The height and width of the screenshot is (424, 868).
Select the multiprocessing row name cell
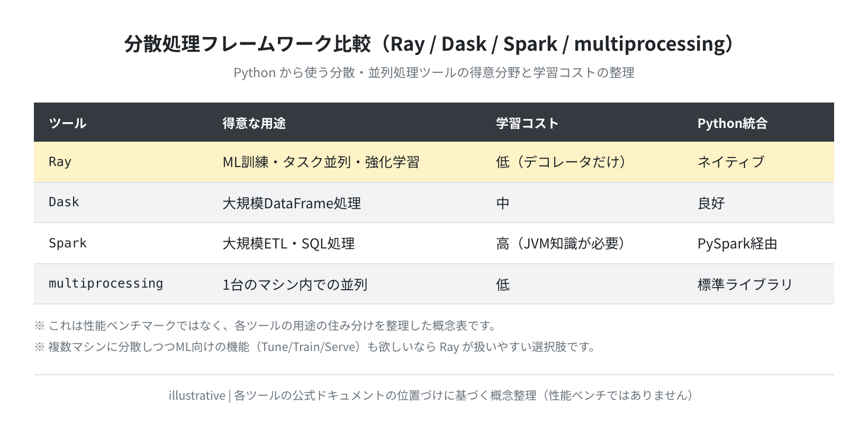(106, 284)
